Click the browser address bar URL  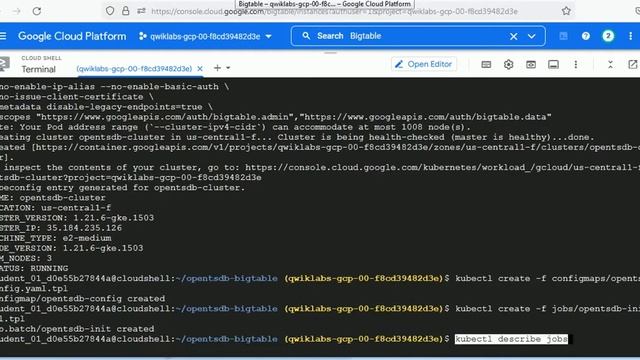[x=334, y=11]
